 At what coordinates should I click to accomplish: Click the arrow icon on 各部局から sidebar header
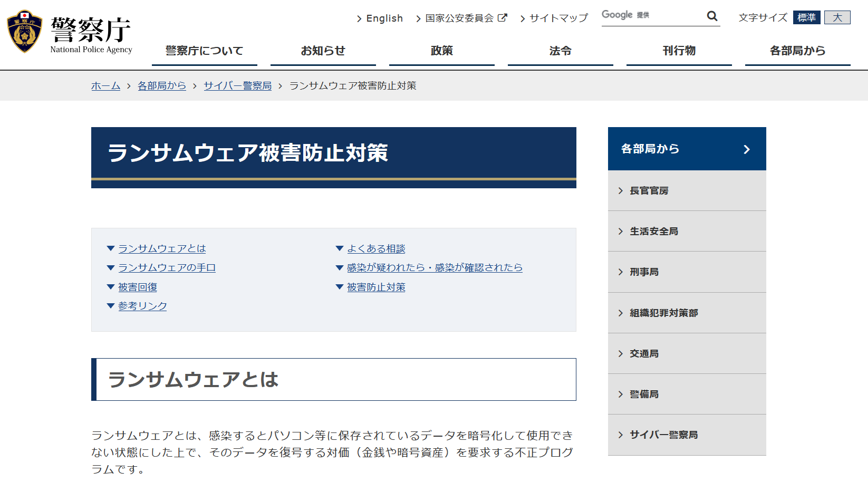(x=746, y=149)
